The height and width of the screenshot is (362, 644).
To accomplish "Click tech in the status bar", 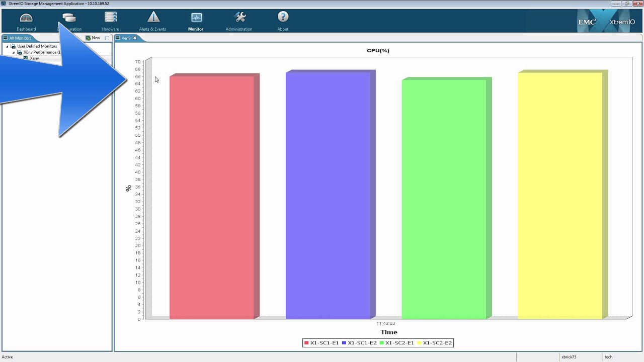I will [608, 357].
